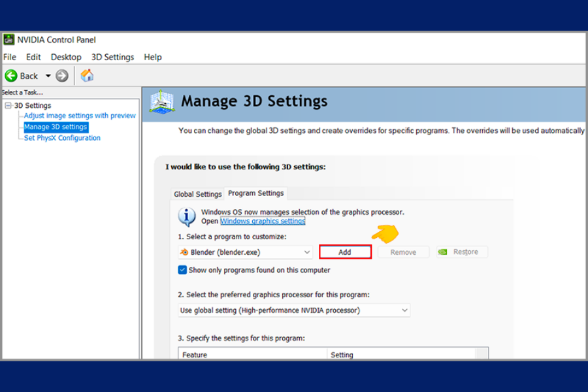
Task: Open the File menu
Action: [10, 57]
